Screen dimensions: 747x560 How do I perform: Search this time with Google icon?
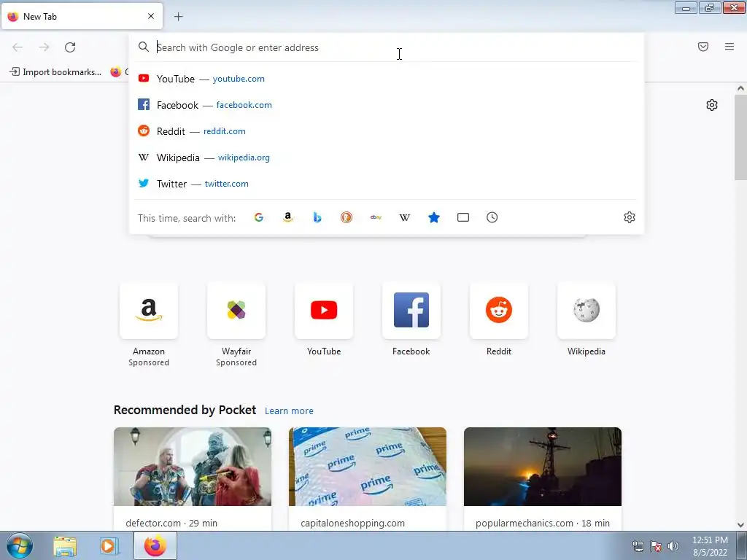(259, 217)
